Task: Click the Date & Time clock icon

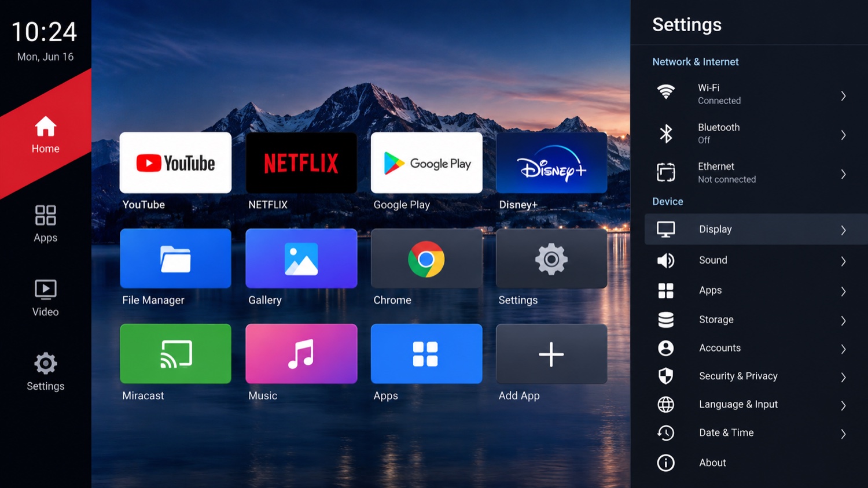Action: click(x=666, y=433)
